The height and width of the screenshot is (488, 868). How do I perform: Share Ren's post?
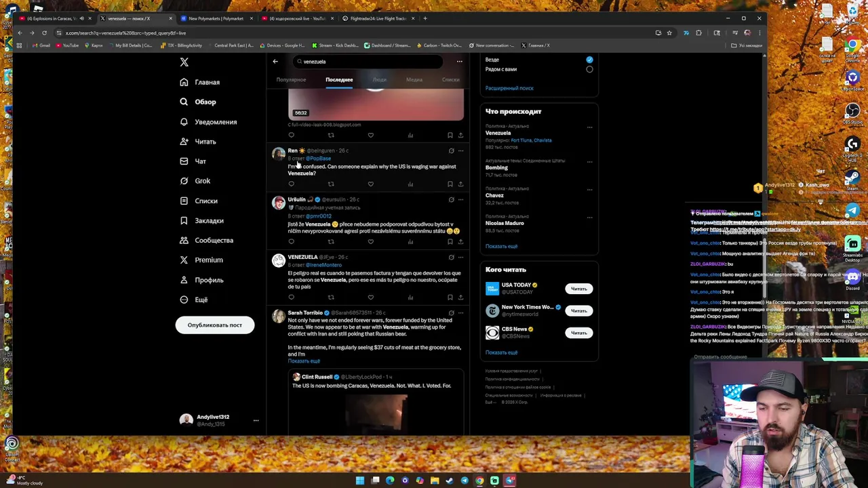tap(460, 184)
